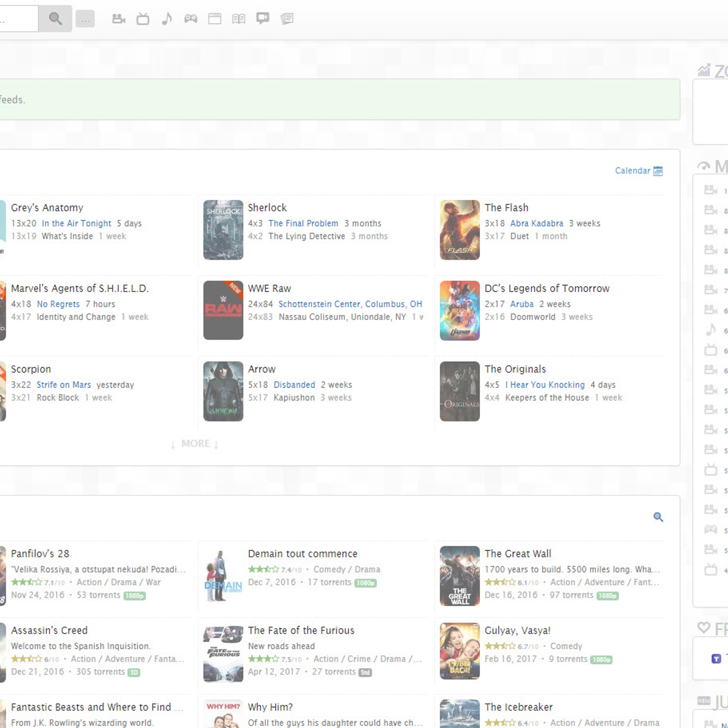
Task: Open the advanced search ellipsis button
Action: point(85,19)
